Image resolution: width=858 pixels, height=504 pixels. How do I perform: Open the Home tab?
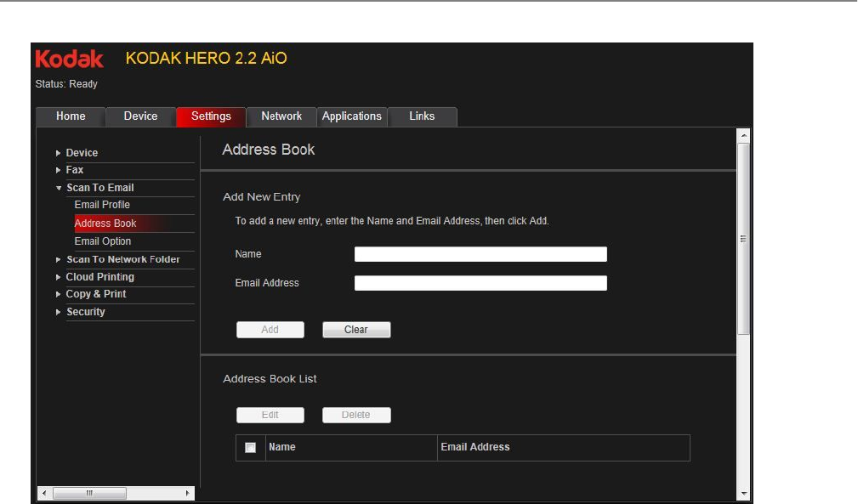point(71,116)
